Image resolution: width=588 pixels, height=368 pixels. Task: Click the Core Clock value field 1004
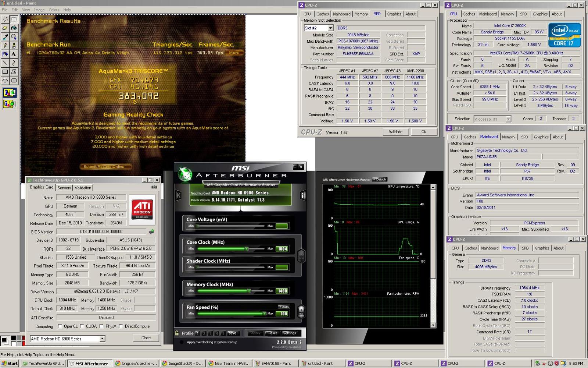coord(282,249)
